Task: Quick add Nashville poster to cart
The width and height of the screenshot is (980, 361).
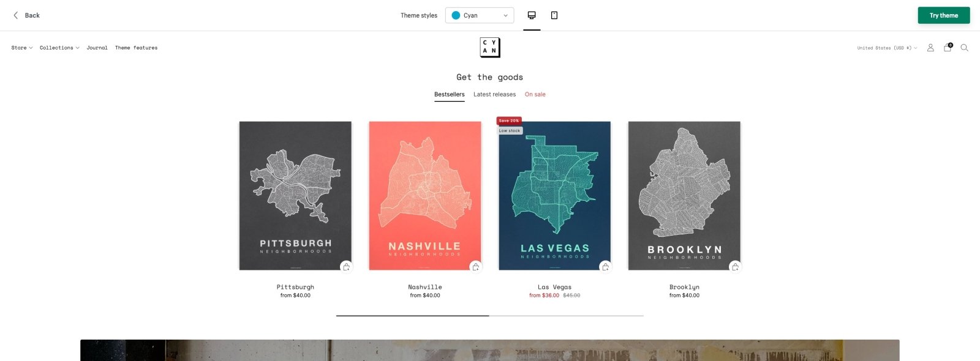Action: click(476, 267)
